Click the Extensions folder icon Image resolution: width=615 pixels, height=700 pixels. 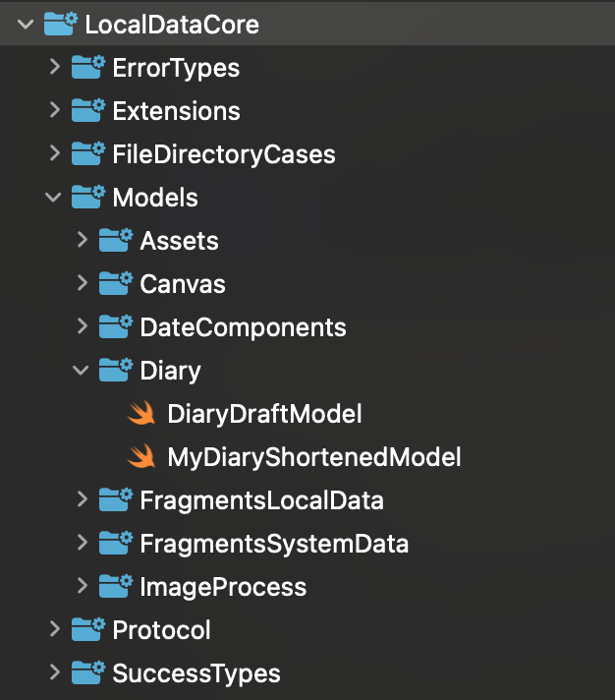[x=88, y=111]
